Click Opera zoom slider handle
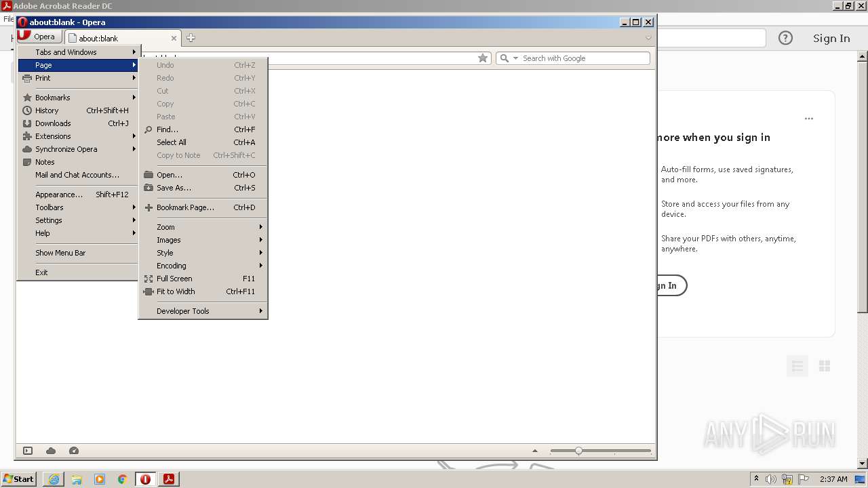The height and width of the screenshot is (488, 868). [578, 451]
